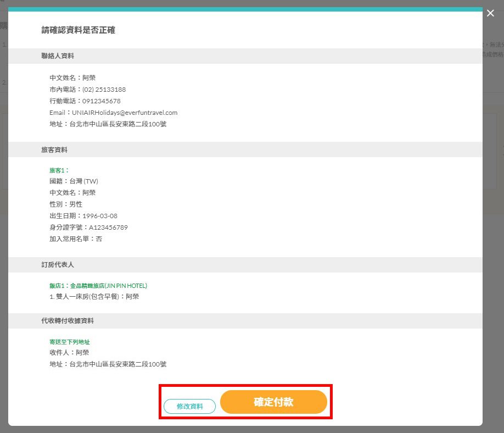Select the 聯絡人資料 section header
The width and height of the screenshot is (504, 433).
tap(58, 56)
